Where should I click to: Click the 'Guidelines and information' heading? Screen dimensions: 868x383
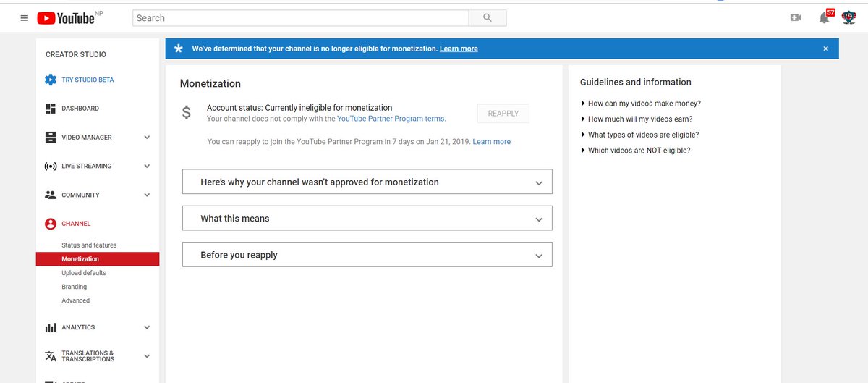pyautogui.click(x=636, y=82)
